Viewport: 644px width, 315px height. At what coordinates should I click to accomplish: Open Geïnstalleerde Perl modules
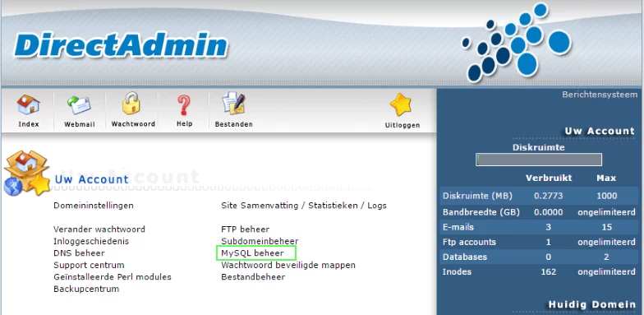pyautogui.click(x=113, y=276)
